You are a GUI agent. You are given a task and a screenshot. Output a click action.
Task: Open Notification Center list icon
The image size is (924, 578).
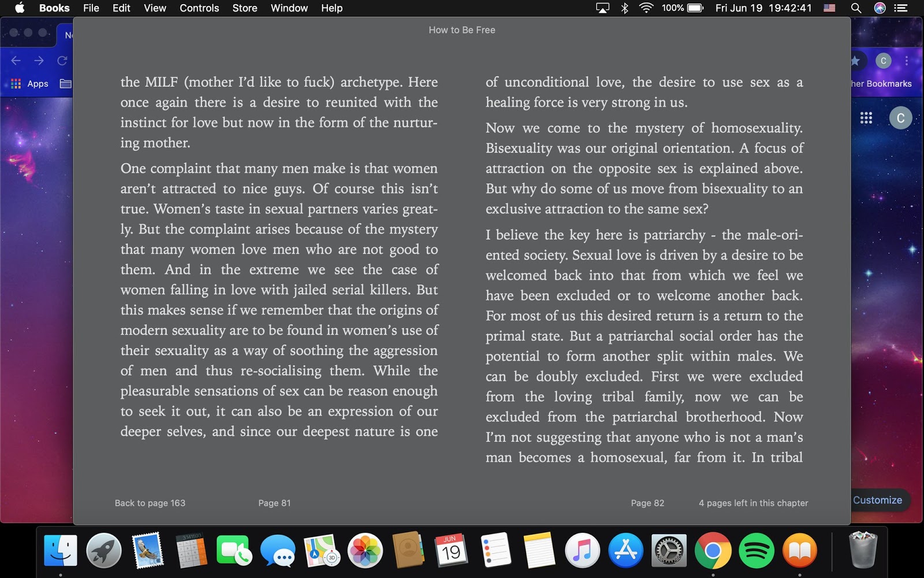click(x=901, y=8)
